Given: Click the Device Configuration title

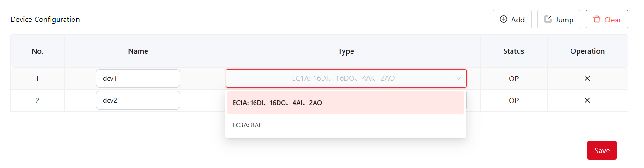Looking at the screenshot, I should tap(45, 20).
